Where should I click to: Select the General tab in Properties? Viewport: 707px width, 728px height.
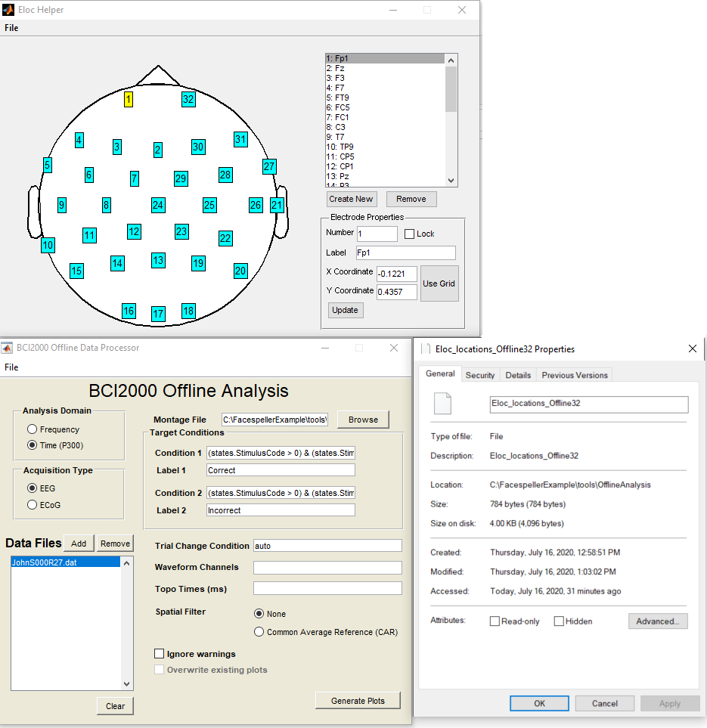[x=440, y=373]
